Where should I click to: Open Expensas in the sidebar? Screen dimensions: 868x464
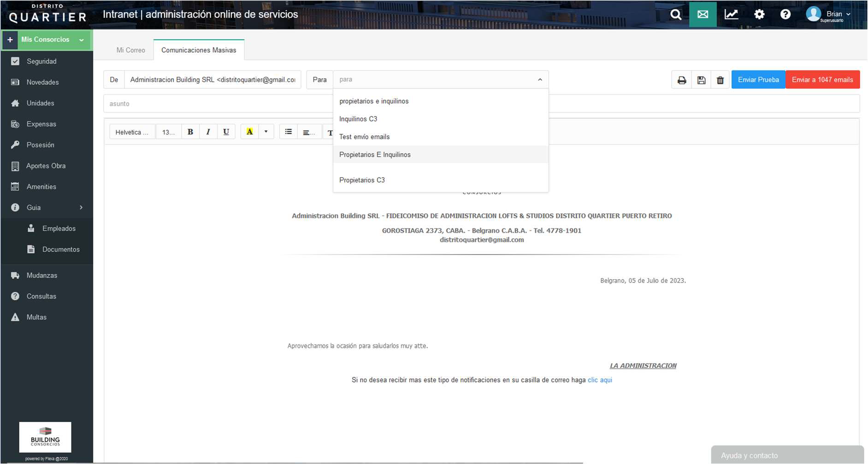tap(47, 124)
